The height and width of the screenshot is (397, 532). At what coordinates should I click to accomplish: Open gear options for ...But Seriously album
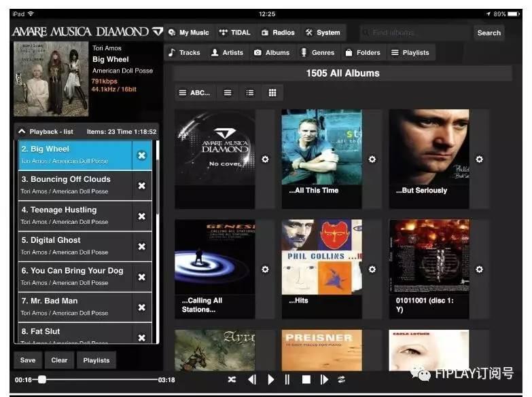[480, 159]
